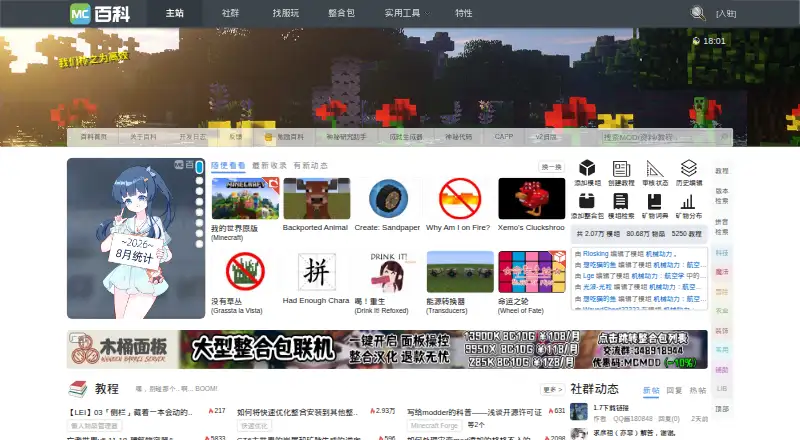Open 关于百科 link in banner nav bar
The width and height of the screenshot is (800, 440).
pos(143,137)
